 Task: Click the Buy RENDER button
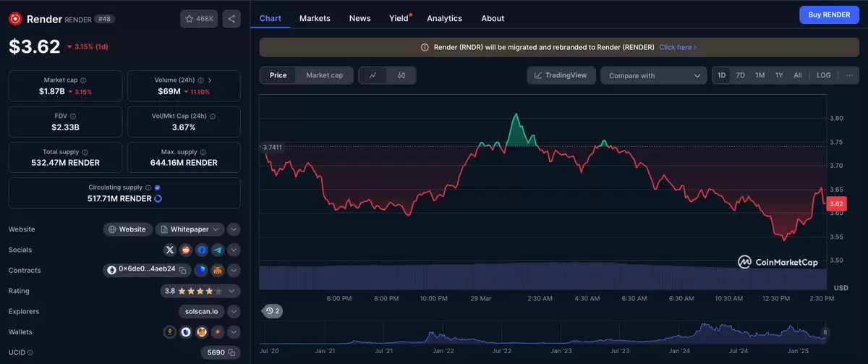(x=829, y=14)
